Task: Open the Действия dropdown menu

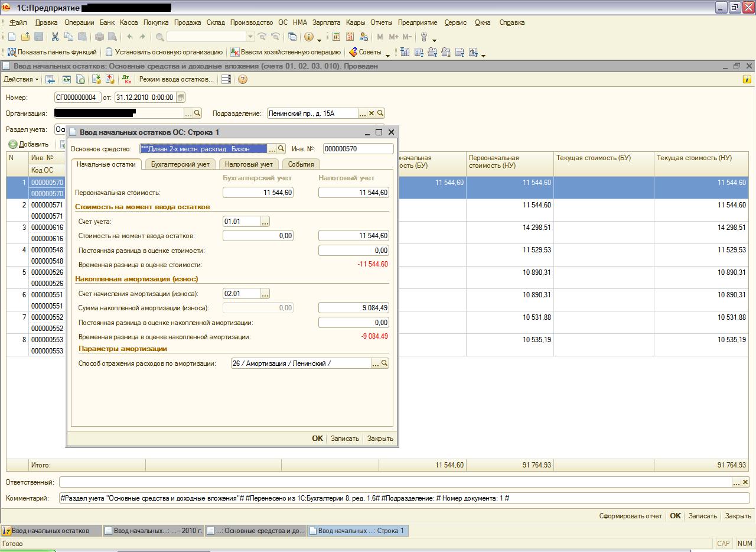Action: pyautogui.click(x=21, y=79)
